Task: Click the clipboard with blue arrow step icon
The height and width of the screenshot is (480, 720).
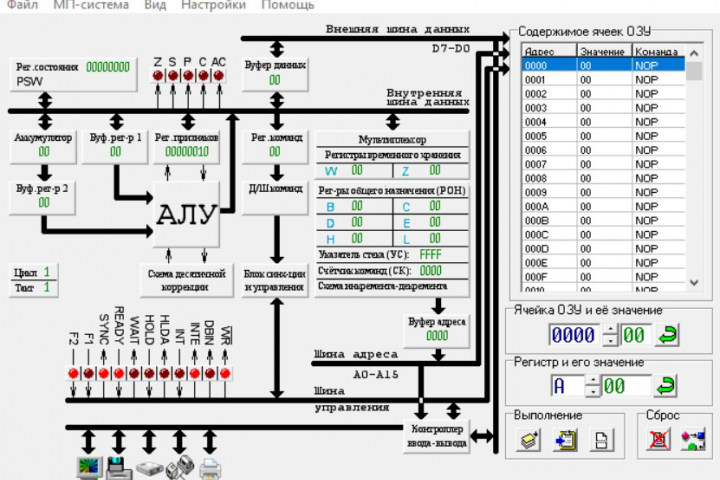Action: (565, 440)
